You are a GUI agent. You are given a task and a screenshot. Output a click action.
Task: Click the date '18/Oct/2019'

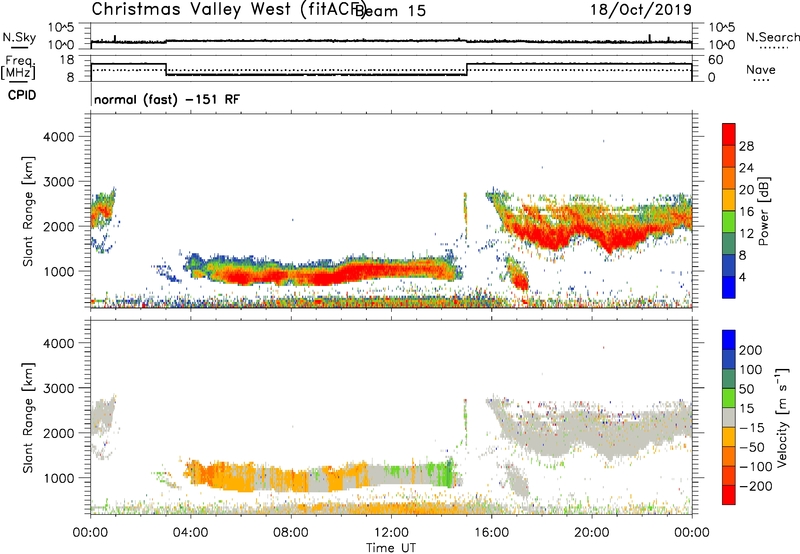pos(641,10)
